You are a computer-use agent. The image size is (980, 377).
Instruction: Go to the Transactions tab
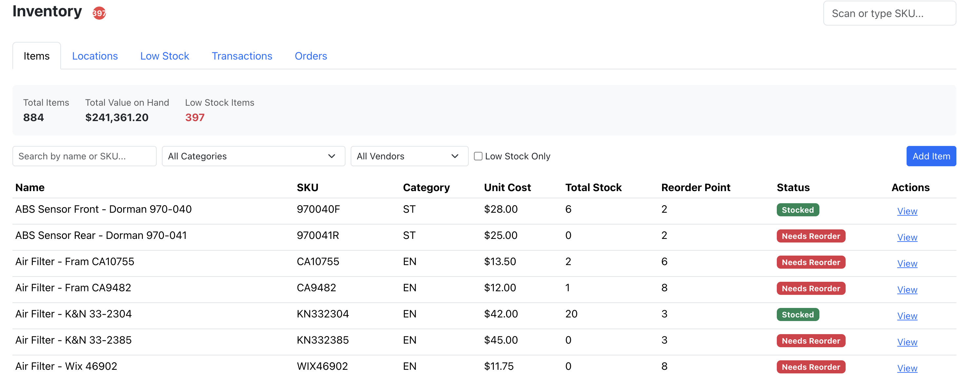(242, 56)
